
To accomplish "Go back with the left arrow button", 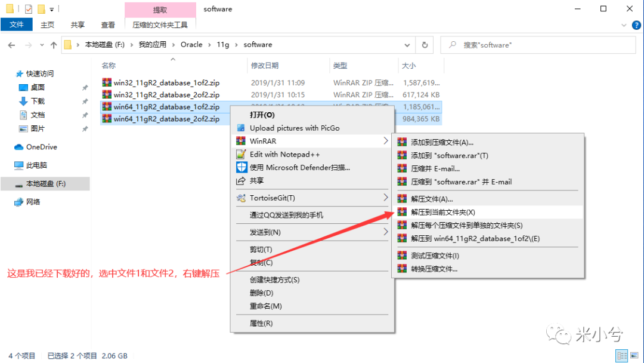I will [x=11, y=45].
